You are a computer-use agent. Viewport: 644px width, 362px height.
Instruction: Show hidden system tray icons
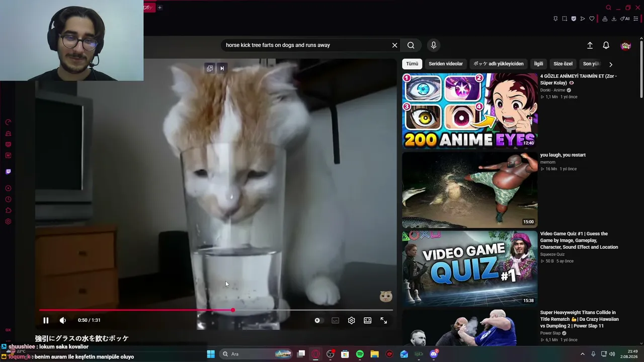583,354
